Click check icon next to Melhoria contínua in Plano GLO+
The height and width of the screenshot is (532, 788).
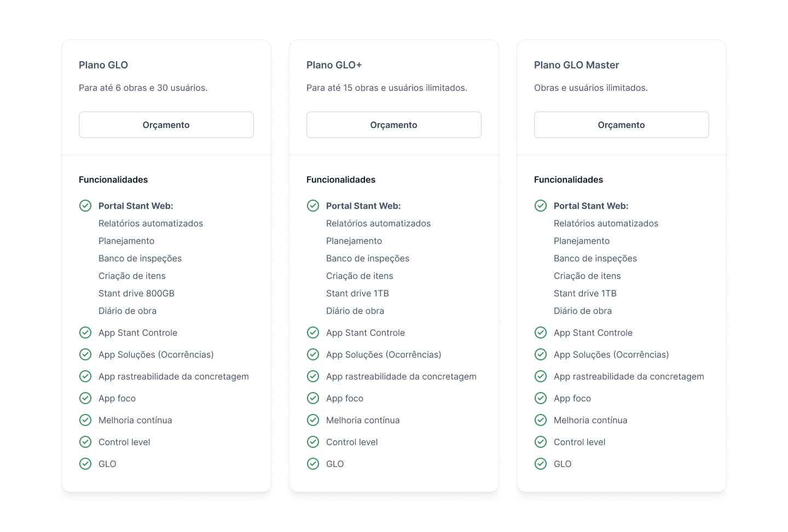313,420
